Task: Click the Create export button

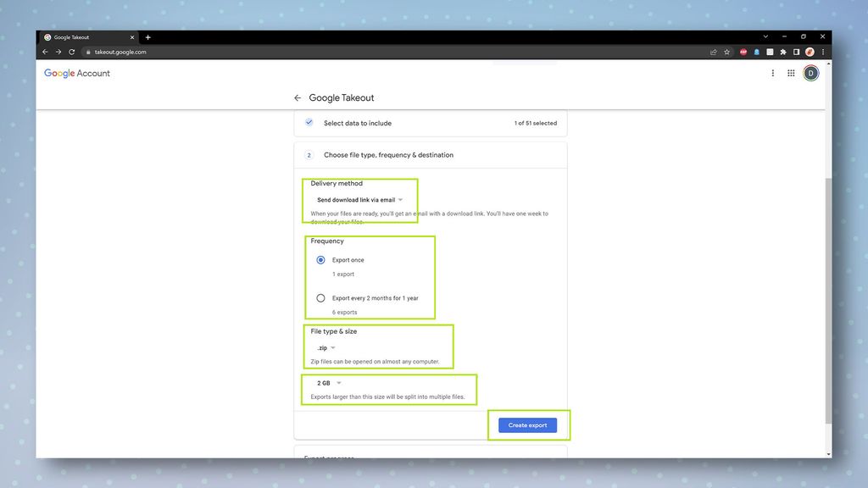Action: point(527,425)
